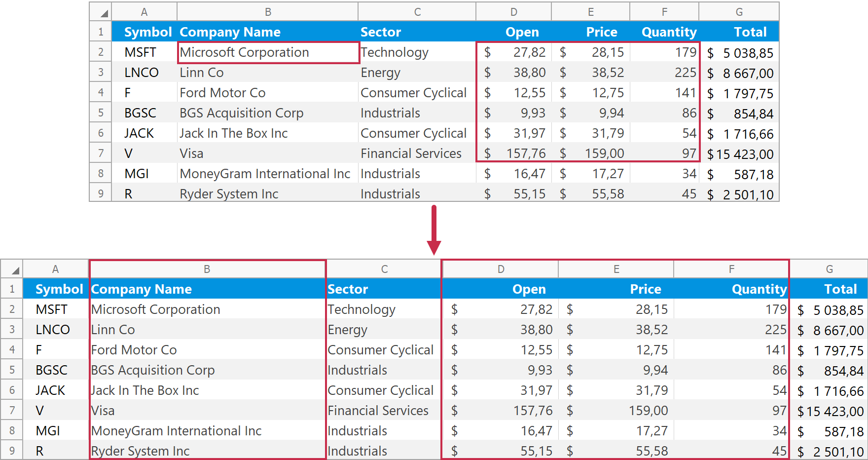
Task: Click column F header in the upper sheet
Action: (x=664, y=12)
